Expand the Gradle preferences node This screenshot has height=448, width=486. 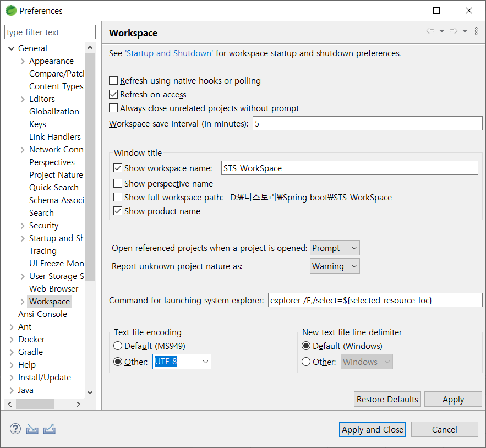12,352
